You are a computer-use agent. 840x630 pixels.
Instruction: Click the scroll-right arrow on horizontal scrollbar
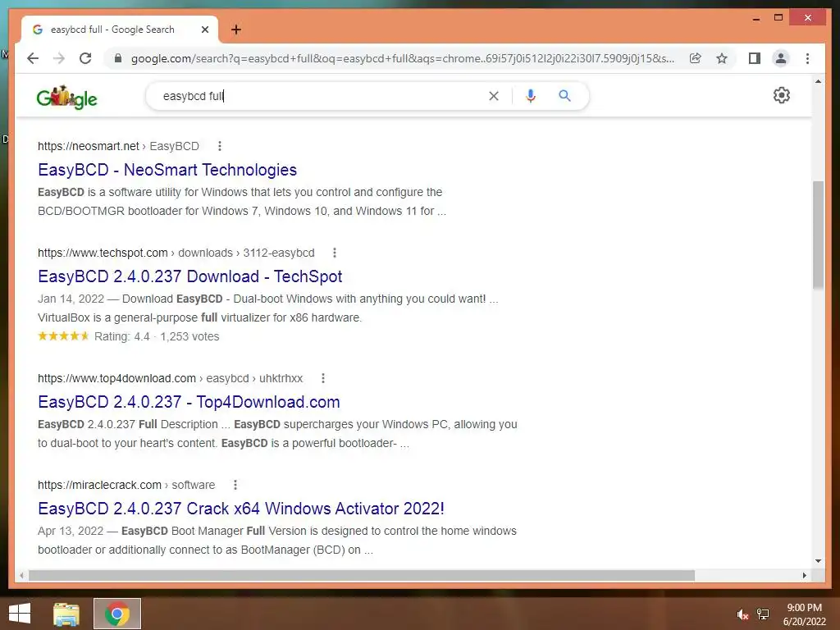tap(804, 575)
